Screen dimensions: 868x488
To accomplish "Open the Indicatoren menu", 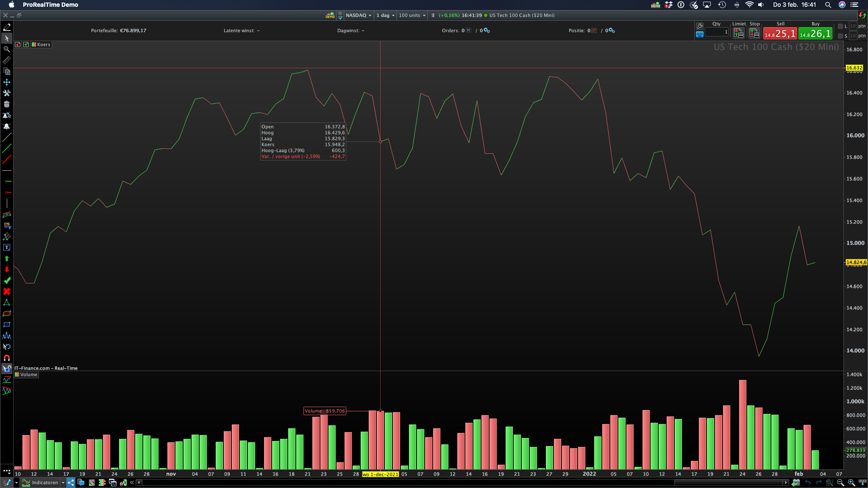I will [x=45, y=482].
